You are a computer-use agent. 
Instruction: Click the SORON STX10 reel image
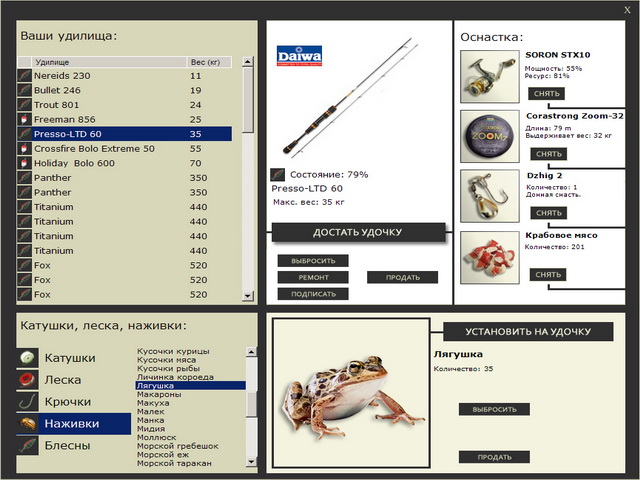[x=490, y=76]
